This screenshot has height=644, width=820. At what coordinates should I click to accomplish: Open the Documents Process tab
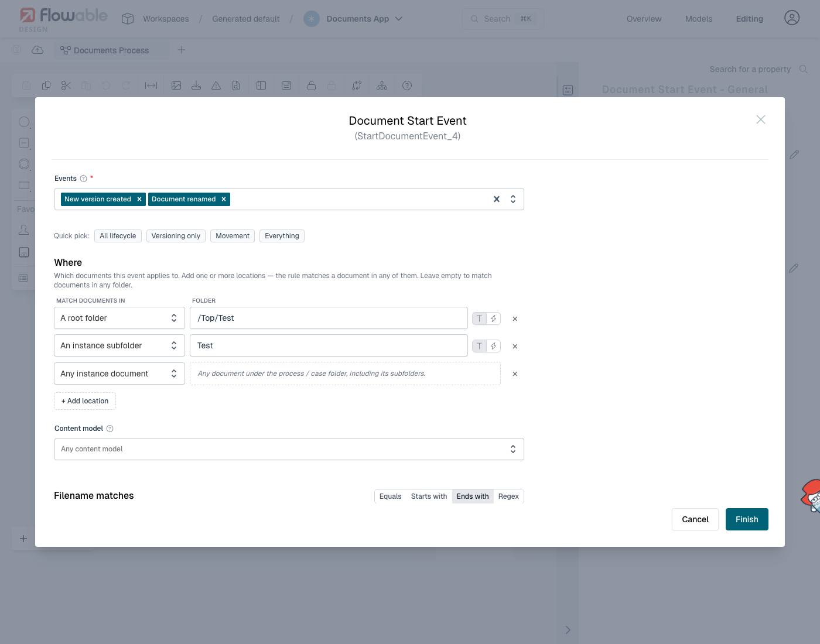[111, 50]
